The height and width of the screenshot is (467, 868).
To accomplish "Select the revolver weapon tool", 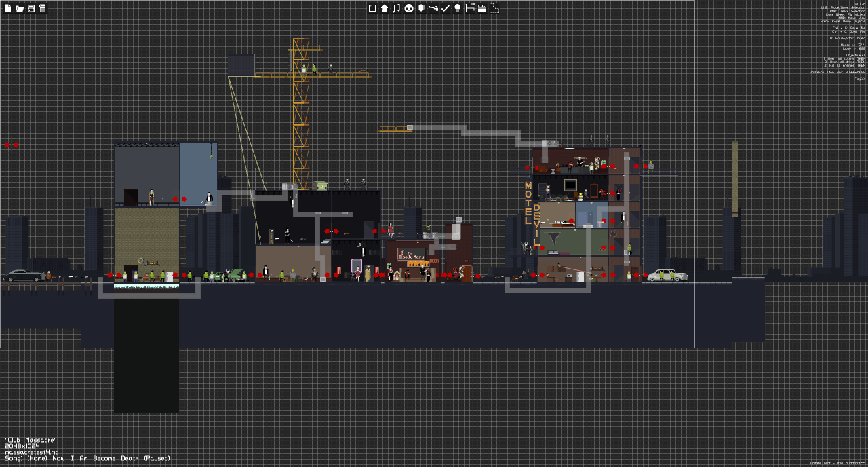I will (433, 8).
